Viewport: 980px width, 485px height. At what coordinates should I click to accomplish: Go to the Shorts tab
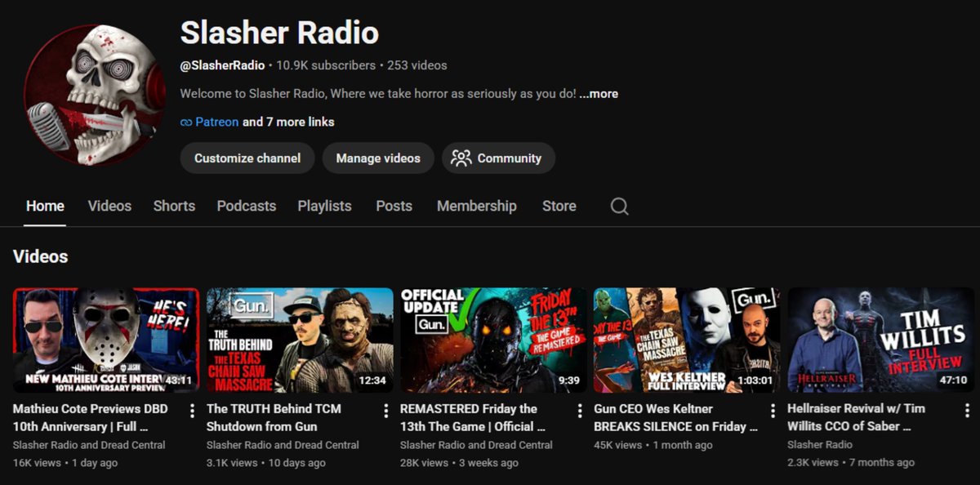(174, 206)
